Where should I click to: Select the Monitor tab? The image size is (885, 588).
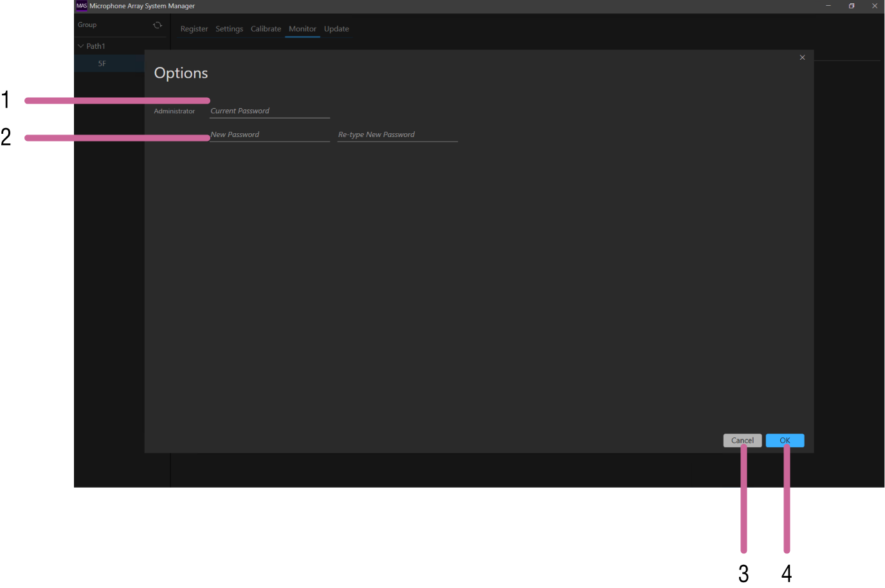pyautogui.click(x=302, y=29)
